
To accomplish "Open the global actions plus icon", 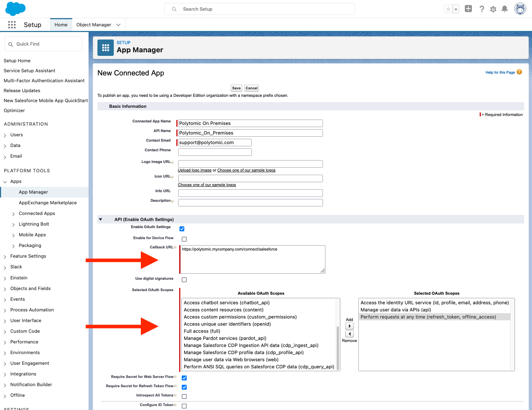I will click(x=468, y=9).
